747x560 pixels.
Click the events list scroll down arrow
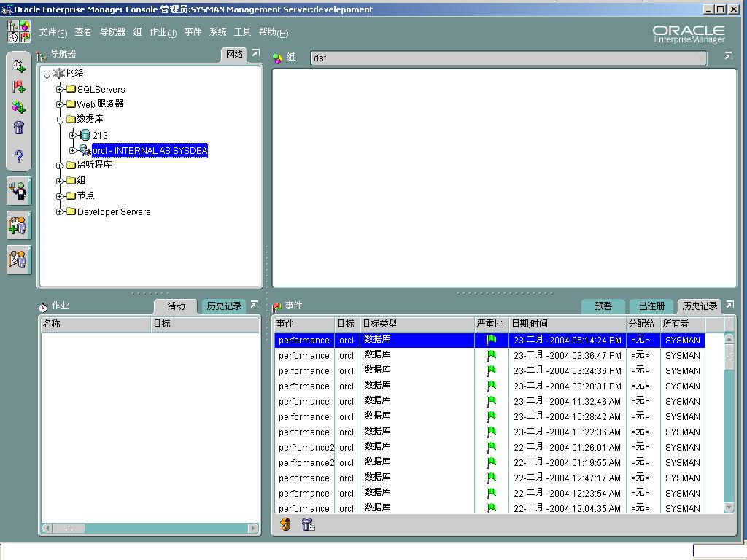729,507
